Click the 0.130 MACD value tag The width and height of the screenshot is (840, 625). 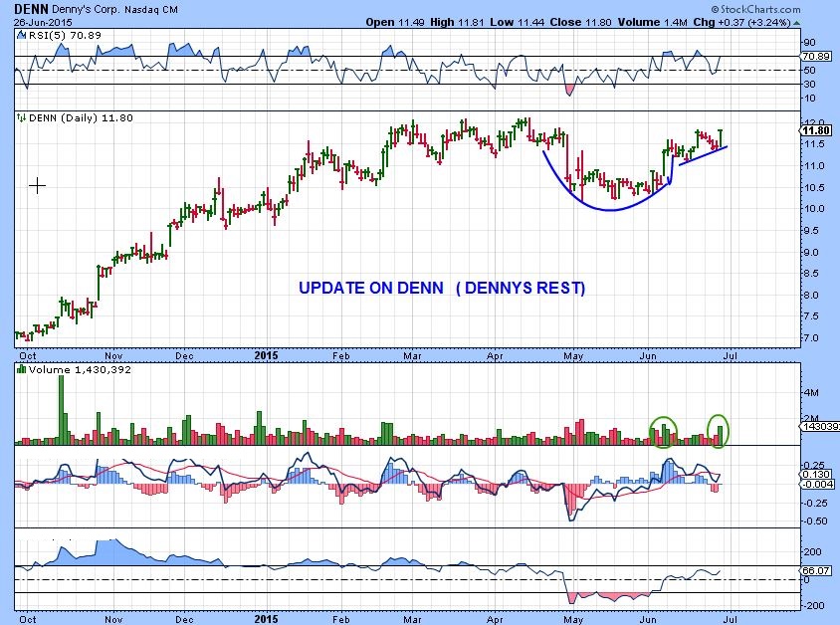tap(816, 475)
